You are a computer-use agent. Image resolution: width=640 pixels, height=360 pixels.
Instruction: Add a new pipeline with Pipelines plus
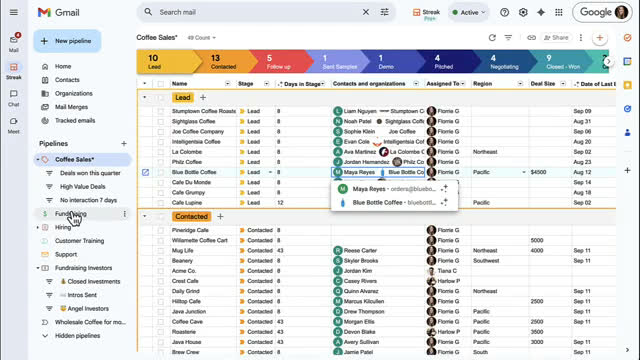[124, 144]
